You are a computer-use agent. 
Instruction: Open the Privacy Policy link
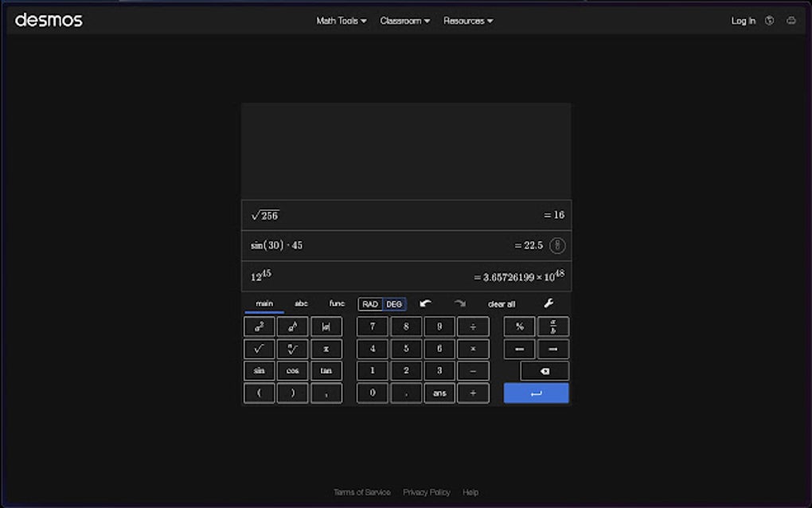click(427, 492)
